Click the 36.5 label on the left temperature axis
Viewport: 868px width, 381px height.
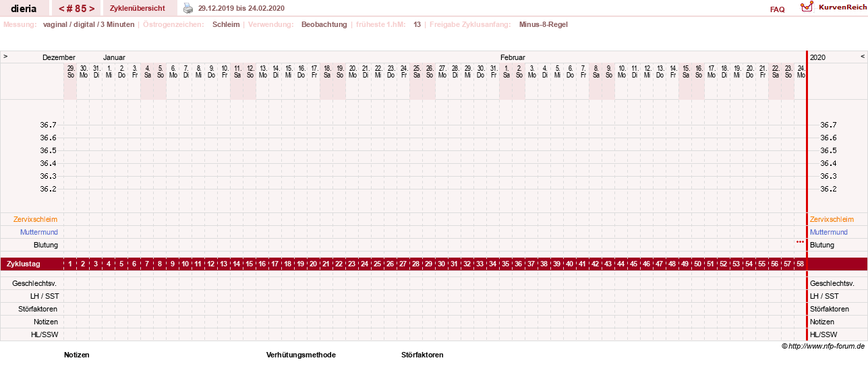click(x=48, y=150)
